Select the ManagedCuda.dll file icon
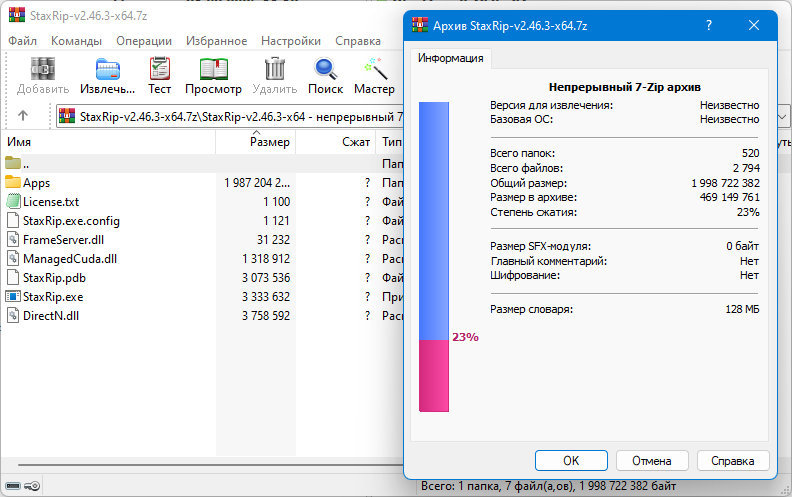This screenshot has width=792, height=497. 13,258
